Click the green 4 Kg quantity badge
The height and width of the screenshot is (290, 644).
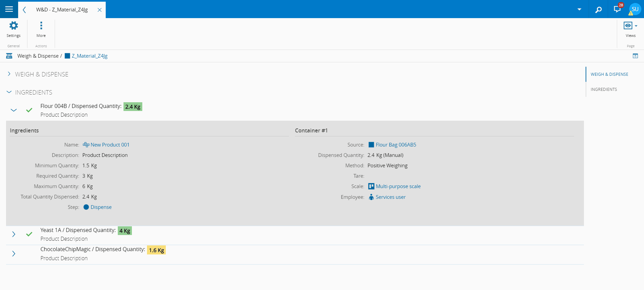point(125,231)
